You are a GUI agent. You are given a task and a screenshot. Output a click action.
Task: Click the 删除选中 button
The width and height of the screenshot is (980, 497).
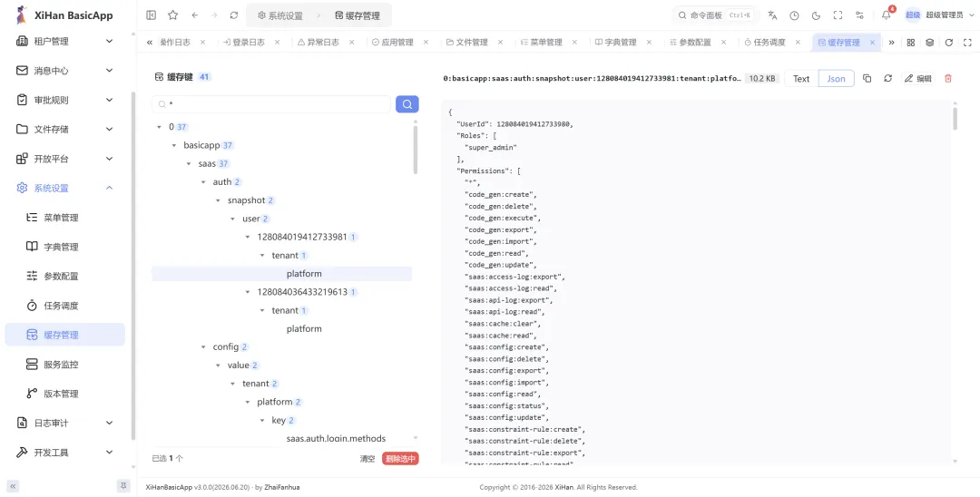click(x=401, y=459)
